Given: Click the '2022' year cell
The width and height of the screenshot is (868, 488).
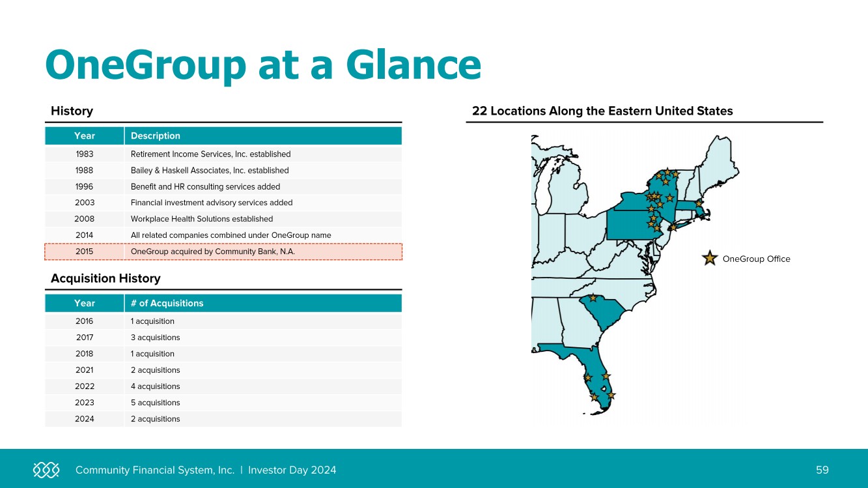Looking at the screenshot, I should (x=85, y=386).
